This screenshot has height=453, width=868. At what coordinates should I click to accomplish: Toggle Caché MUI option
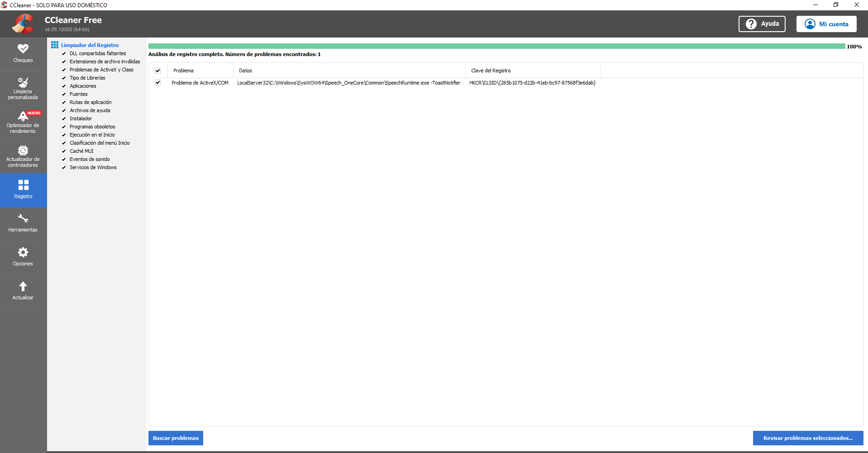pyautogui.click(x=64, y=151)
